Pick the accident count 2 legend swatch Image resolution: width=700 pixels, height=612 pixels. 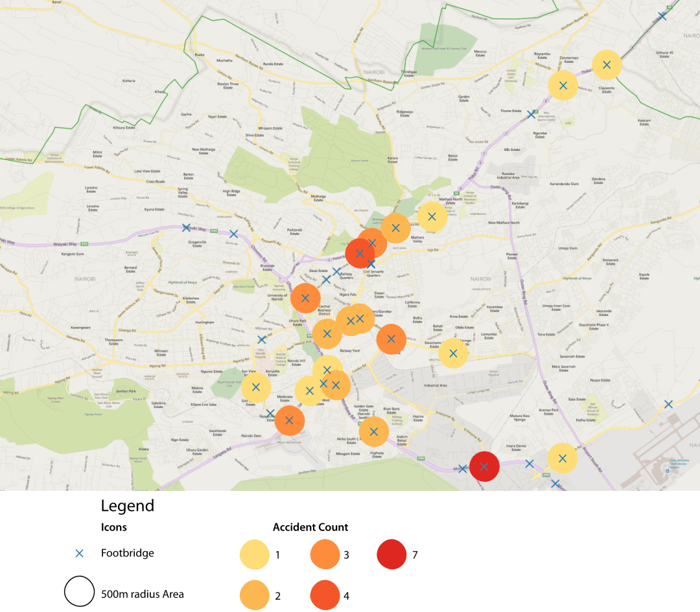click(255, 595)
